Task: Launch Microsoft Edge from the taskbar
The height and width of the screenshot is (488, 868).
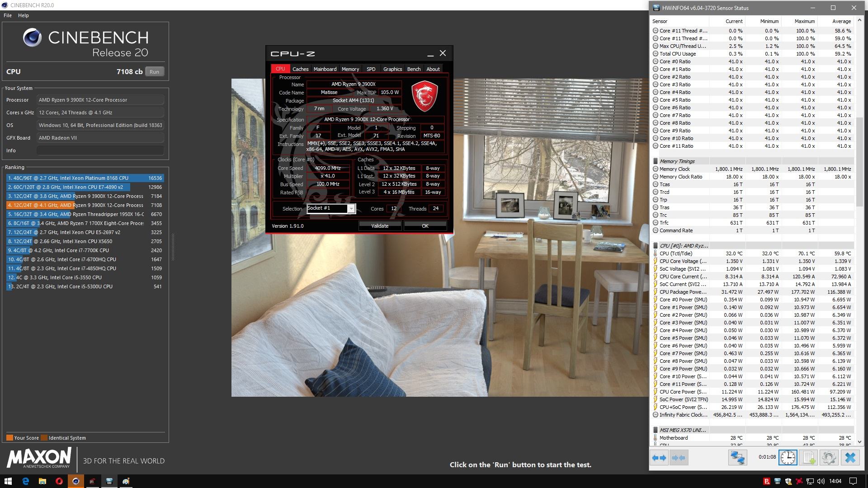Action: pos(25,481)
